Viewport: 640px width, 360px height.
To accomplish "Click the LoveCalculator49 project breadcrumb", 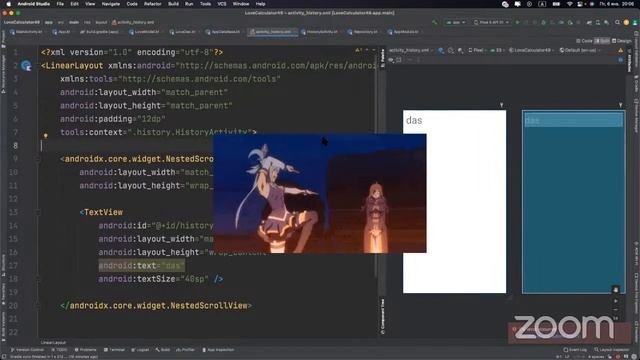I will pyautogui.click(x=22, y=22).
